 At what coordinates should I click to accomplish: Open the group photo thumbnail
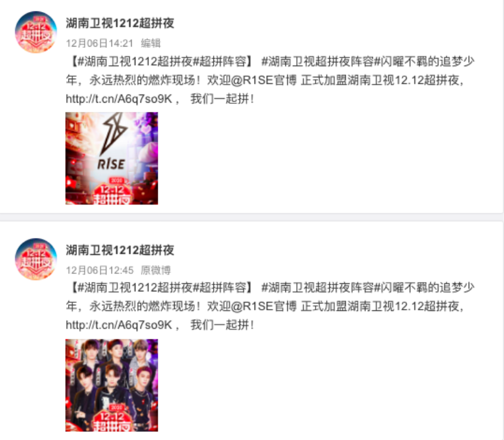[112, 385]
